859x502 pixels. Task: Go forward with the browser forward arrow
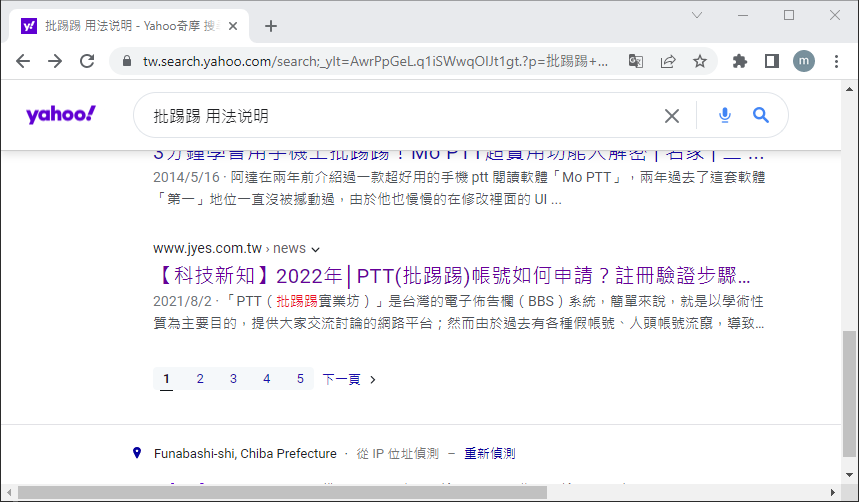[55, 61]
